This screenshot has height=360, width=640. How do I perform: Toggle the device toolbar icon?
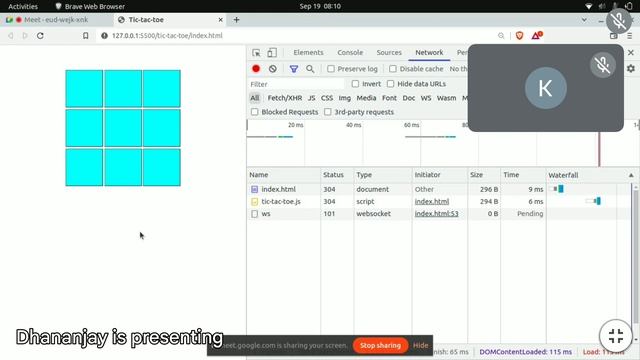coord(272,53)
